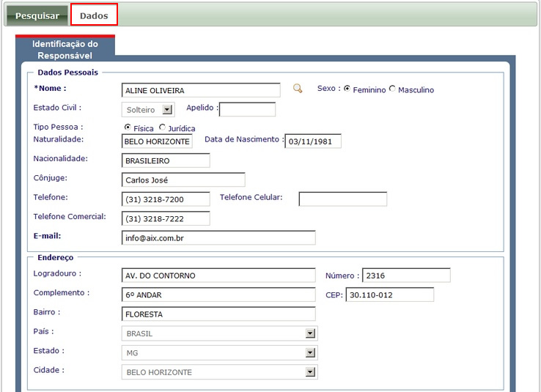
Task: Click the magnifier search icon beside Nome
Action: coord(298,89)
